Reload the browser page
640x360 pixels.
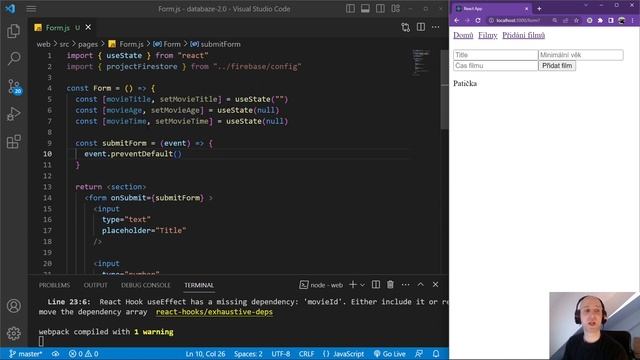point(478,20)
